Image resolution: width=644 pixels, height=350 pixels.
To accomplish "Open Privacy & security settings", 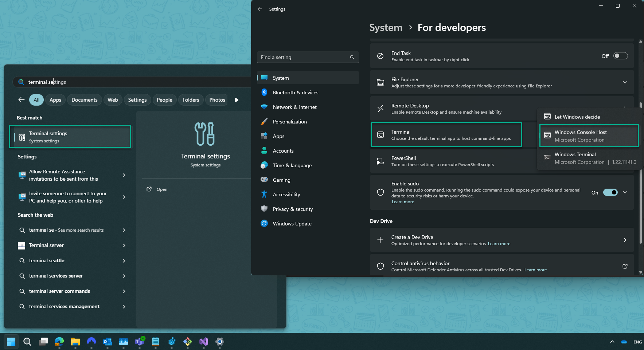I will (308, 209).
